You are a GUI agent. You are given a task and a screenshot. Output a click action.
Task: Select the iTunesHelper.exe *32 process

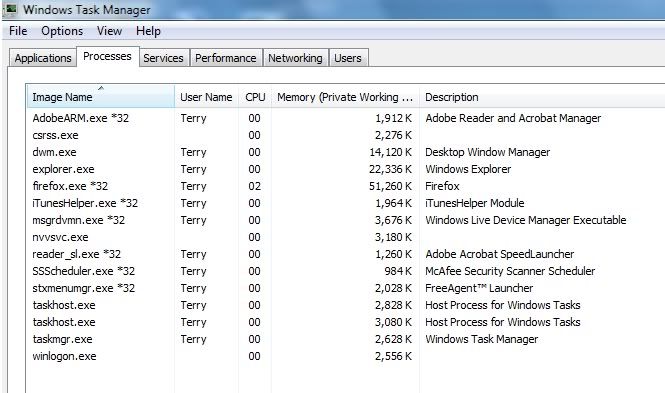pyautogui.click(x=85, y=203)
